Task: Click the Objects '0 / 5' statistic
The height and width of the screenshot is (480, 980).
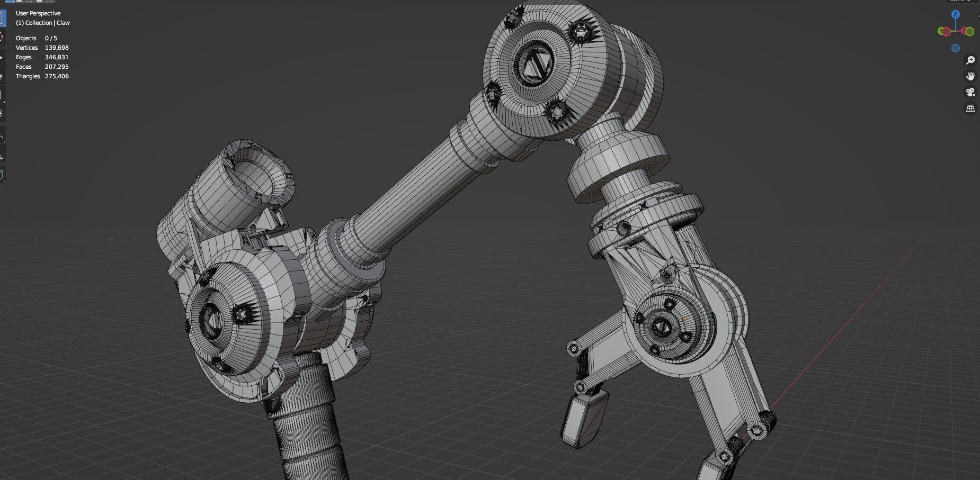Action: (x=51, y=38)
